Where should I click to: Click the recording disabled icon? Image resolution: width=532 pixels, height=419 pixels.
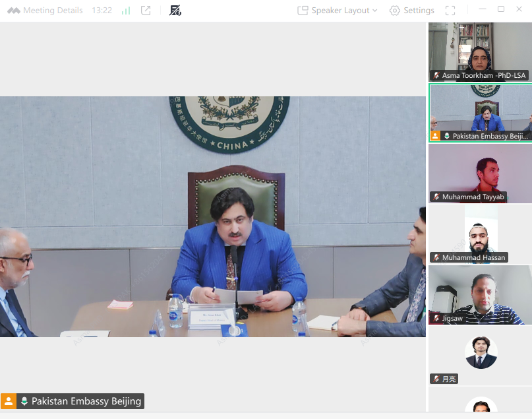tap(175, 11)
